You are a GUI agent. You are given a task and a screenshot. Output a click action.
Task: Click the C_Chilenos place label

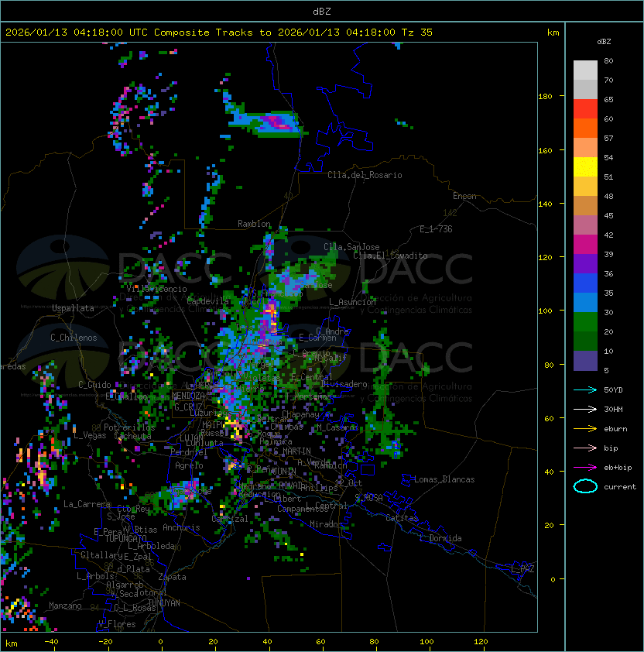(x=74, y=338)
